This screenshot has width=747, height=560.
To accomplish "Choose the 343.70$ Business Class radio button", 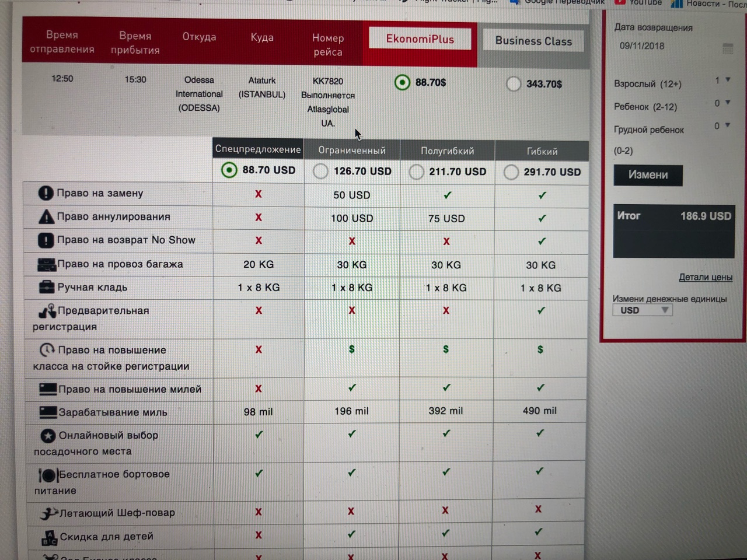I will [514, 84].
